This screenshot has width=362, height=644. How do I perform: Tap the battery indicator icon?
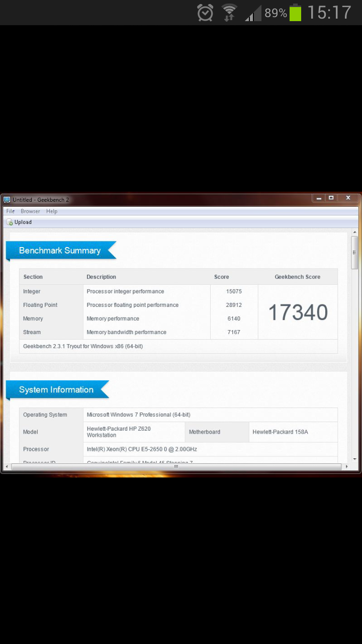(296, 13)
